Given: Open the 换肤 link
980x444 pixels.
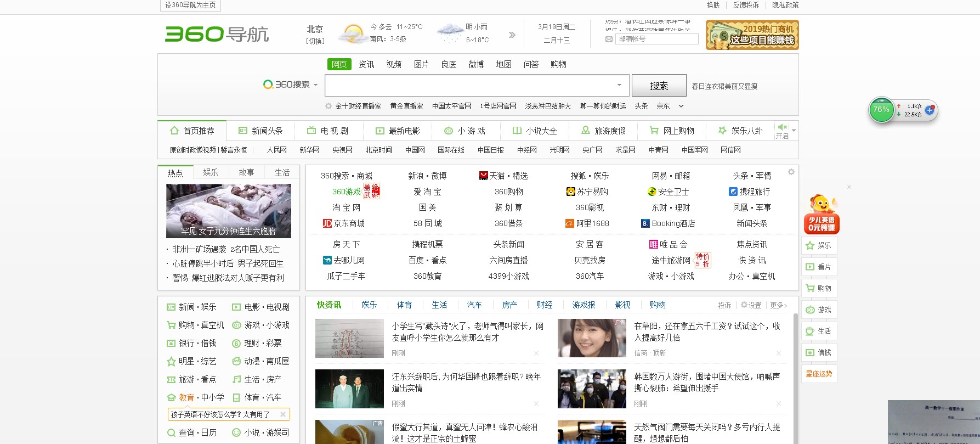Looking at the screenshot, I should point(713,5).
